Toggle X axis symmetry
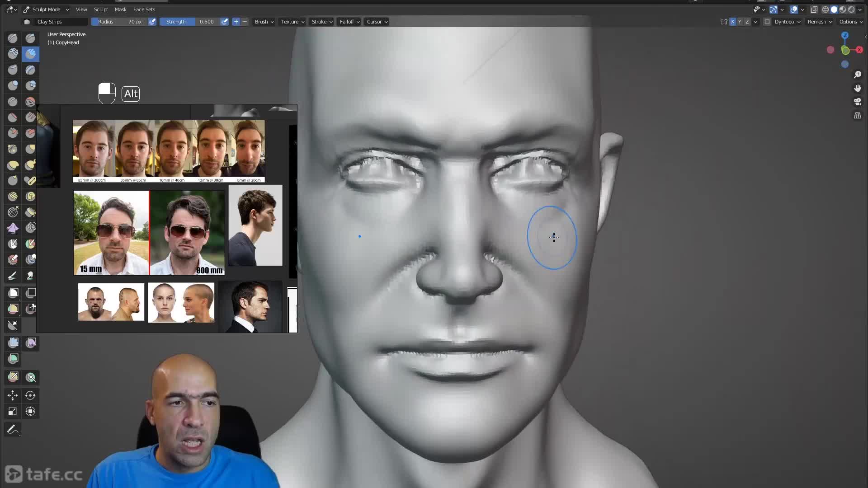Viewport: 868px width, 488px height. pos(732,22)
